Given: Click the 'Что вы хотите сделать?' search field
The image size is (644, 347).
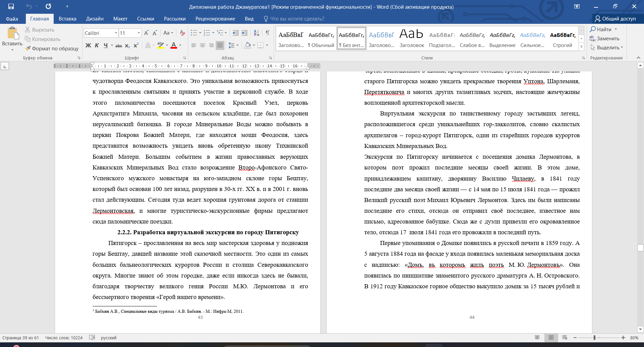Looking at the screenshot, I should coord(297,19).
